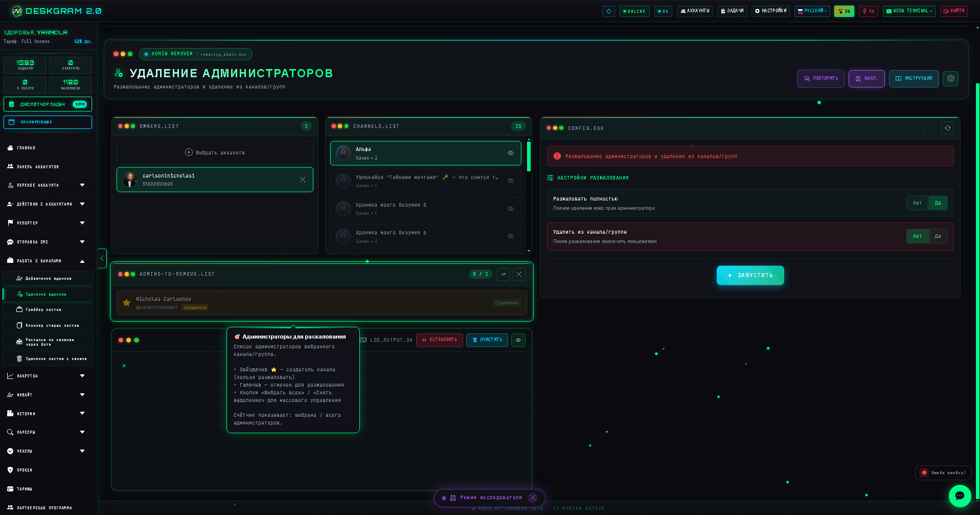This screenshot has width=980, height=515.
Task: Set Разжаловать полностью to Да
Action: tap(938, 203)
